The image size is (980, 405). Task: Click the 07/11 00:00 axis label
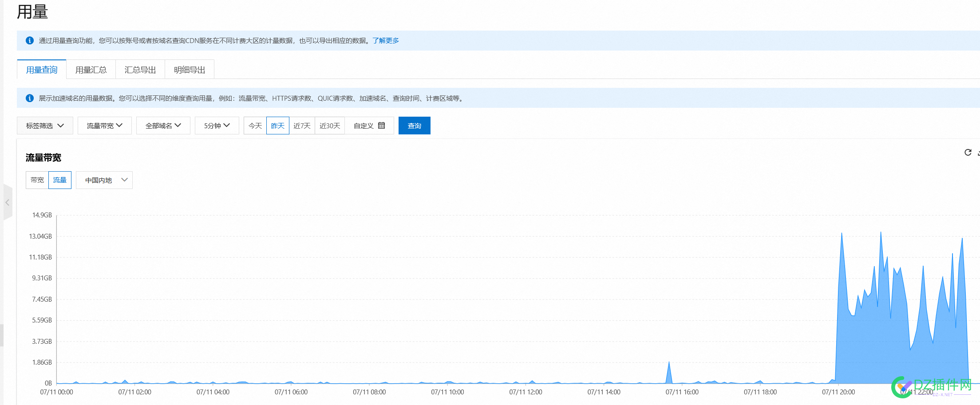point(56,392)
